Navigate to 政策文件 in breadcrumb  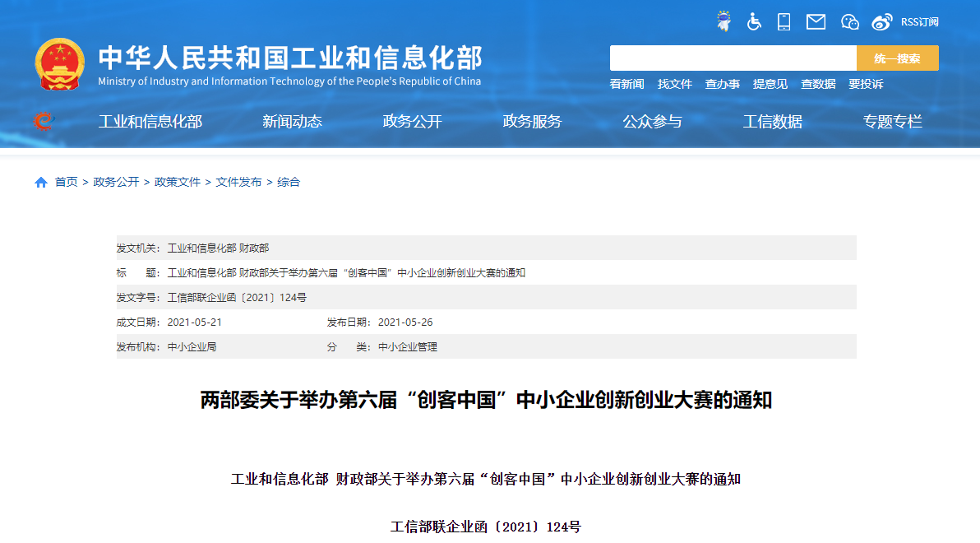178,183
